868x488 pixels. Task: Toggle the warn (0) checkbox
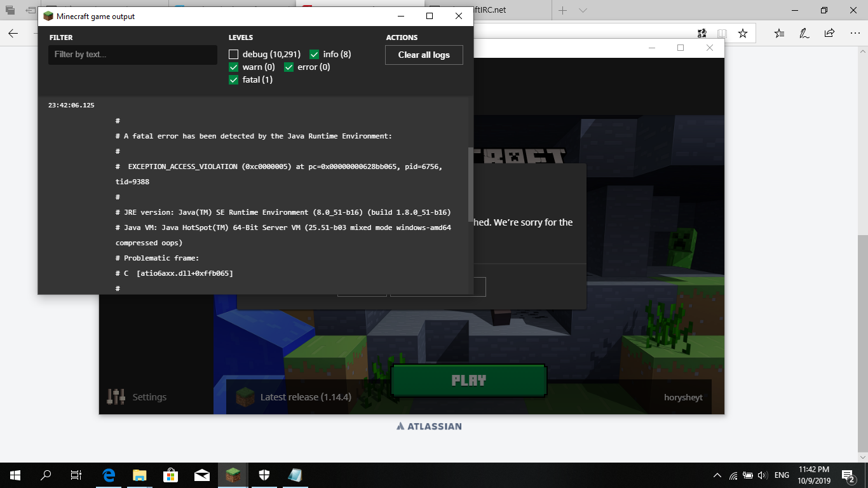point(233,67)
